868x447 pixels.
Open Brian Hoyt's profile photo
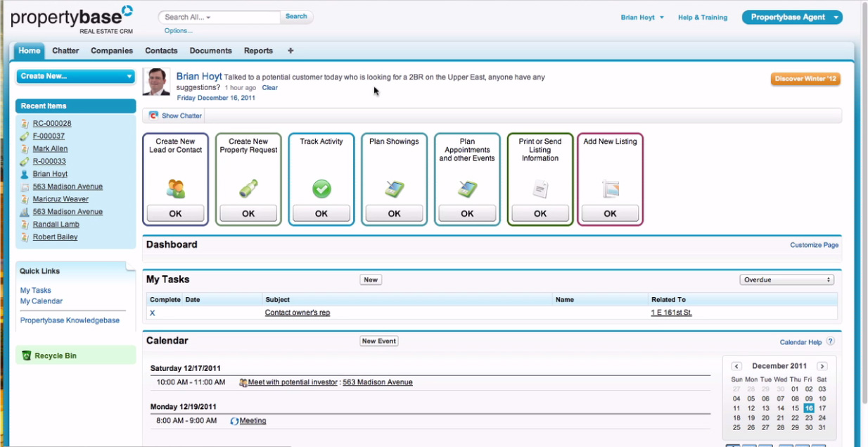point(156,82)
